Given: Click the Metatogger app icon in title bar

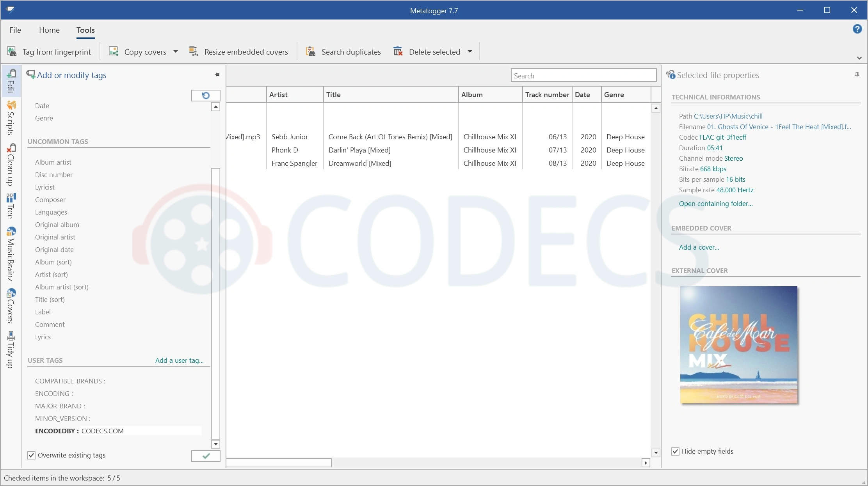Looking at the screenshot, I should point(11,9).
